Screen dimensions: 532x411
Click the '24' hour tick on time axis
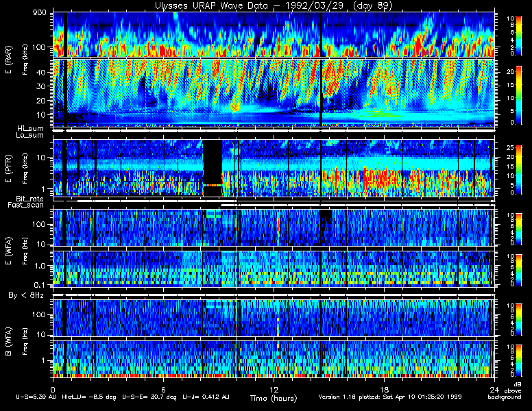click(x=494, y=389)
